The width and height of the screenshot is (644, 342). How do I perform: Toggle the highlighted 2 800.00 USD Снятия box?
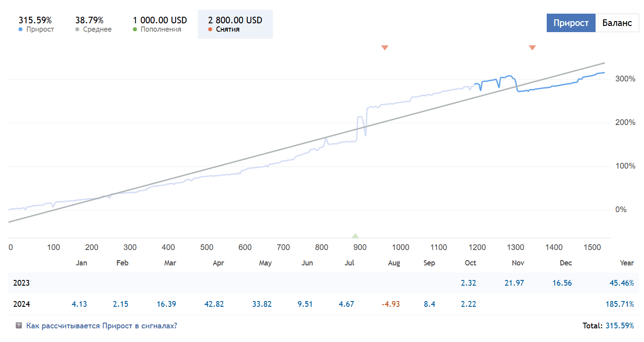click(x=235, y=24)
